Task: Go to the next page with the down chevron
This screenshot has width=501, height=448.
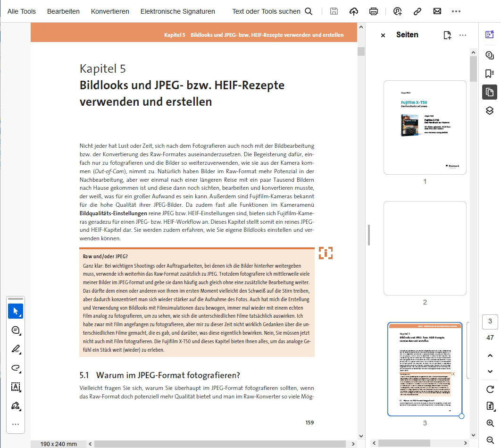Action: click(490, 371)
